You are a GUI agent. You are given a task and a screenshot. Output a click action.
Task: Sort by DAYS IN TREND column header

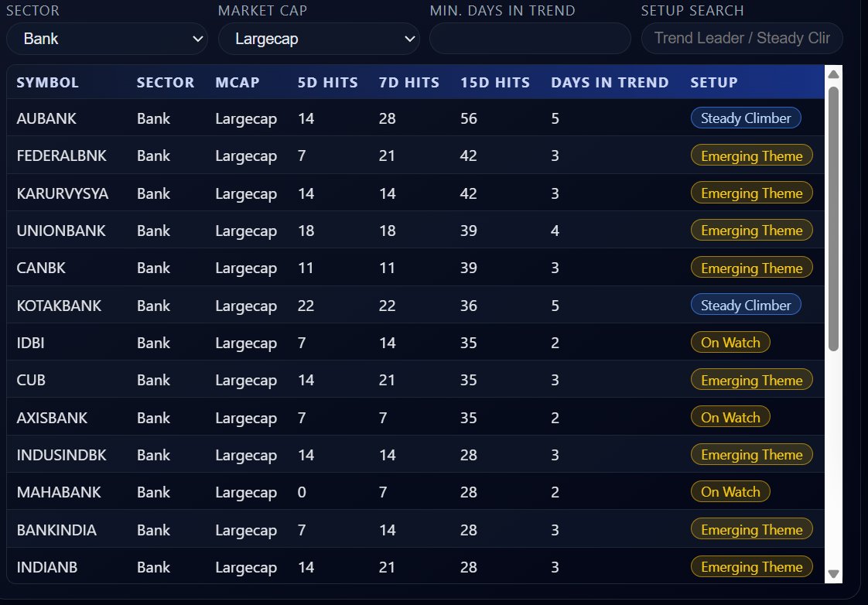click(610, 83)
